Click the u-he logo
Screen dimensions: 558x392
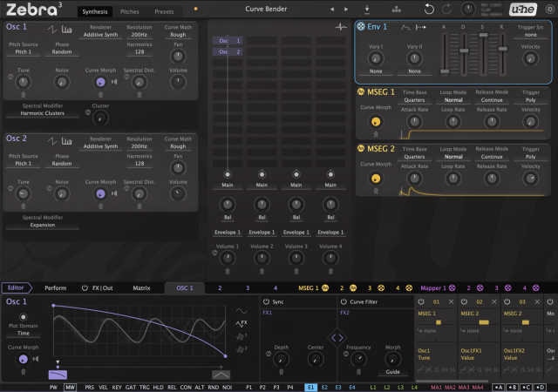(523, 10)
